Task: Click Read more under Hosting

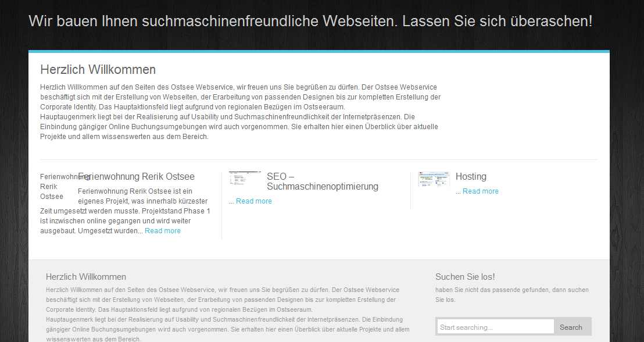Action: click(x=481, y=191)
